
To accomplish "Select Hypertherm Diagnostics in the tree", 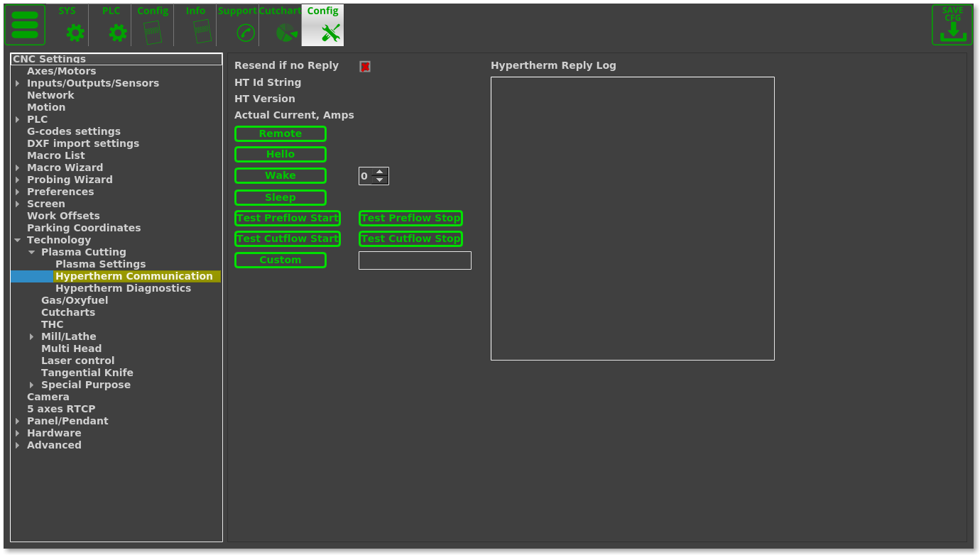I will coord(123,288).
